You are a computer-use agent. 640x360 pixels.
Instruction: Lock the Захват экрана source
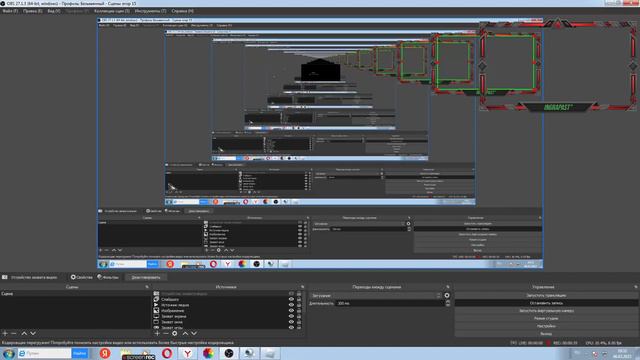pyautogui.click(x=299, y=316)
